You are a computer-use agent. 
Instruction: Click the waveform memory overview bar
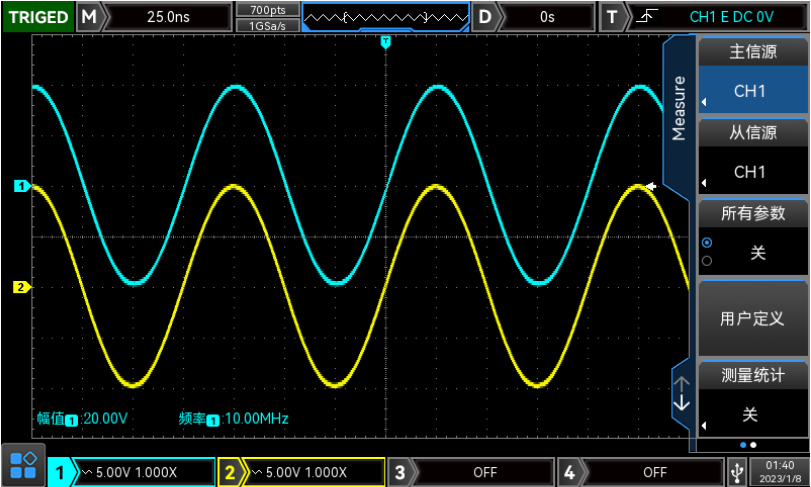(385, 17)
